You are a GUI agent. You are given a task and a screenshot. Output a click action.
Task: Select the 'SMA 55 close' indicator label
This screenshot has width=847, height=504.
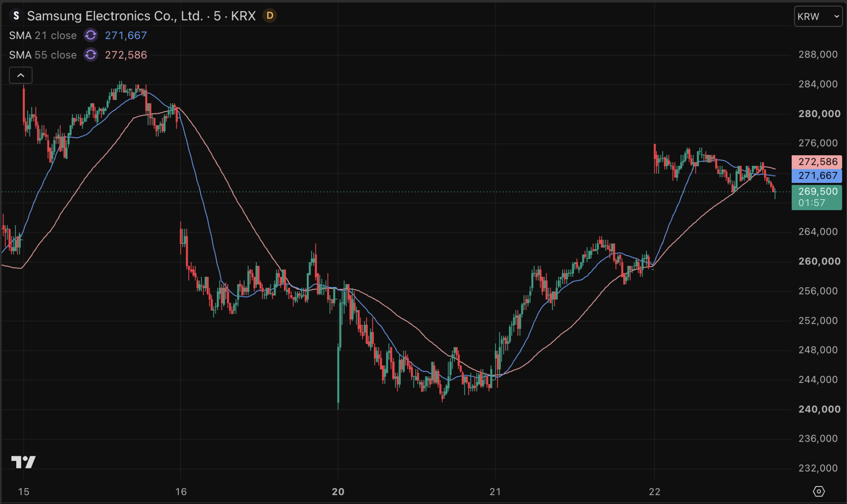43,55
